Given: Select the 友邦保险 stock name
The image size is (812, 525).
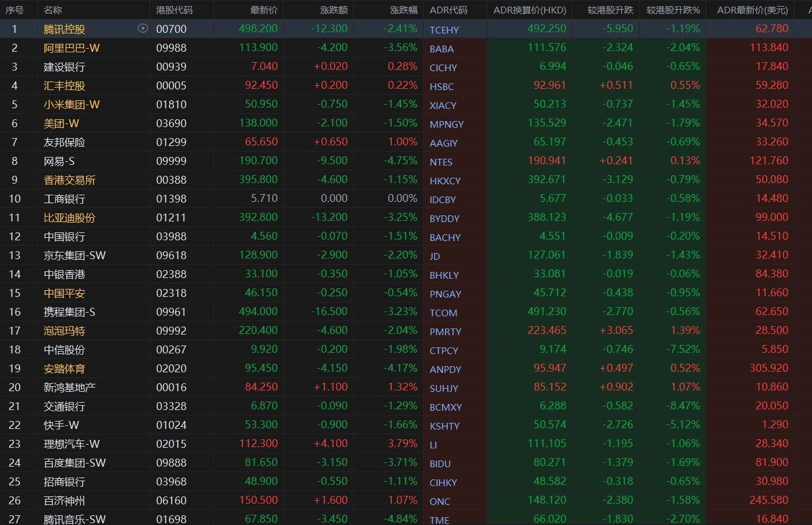Looking at the screenshot, I should click(64, 142).
